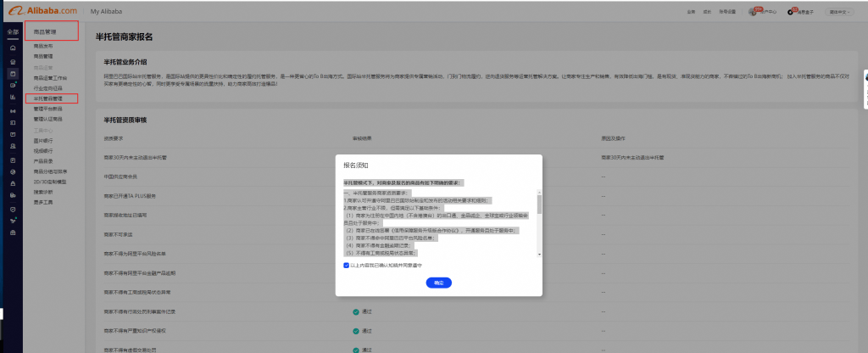The width and height of the screenshot is (868, 353).
Task: Click the lock-shaped icon in sidebar
Action: [12, 183]
